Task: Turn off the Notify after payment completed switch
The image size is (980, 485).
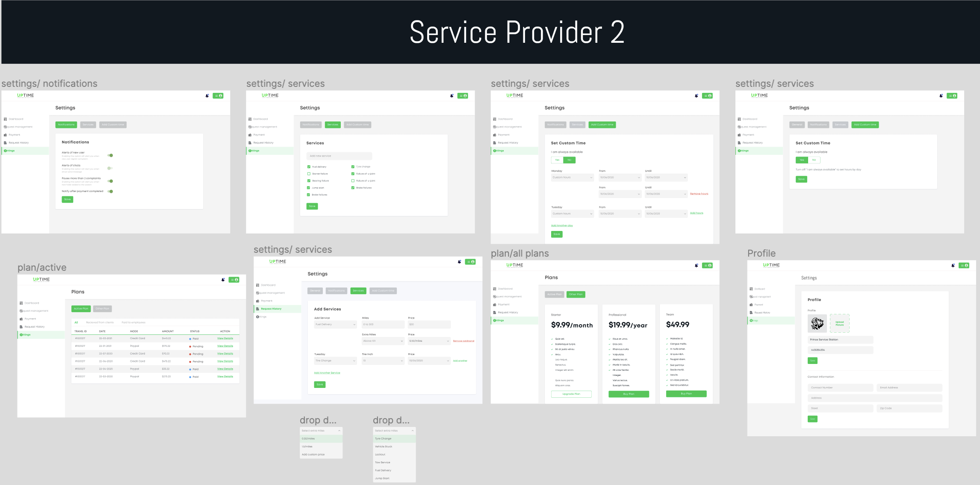Action: [x=110, y=191]
